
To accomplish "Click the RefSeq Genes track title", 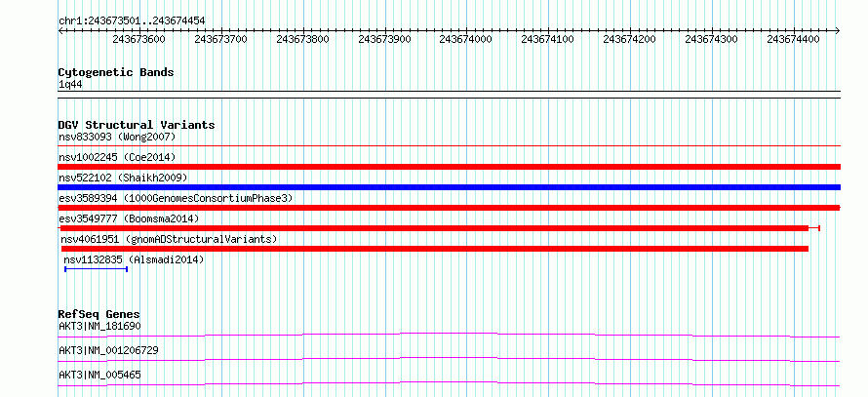I will pos(99,314).
